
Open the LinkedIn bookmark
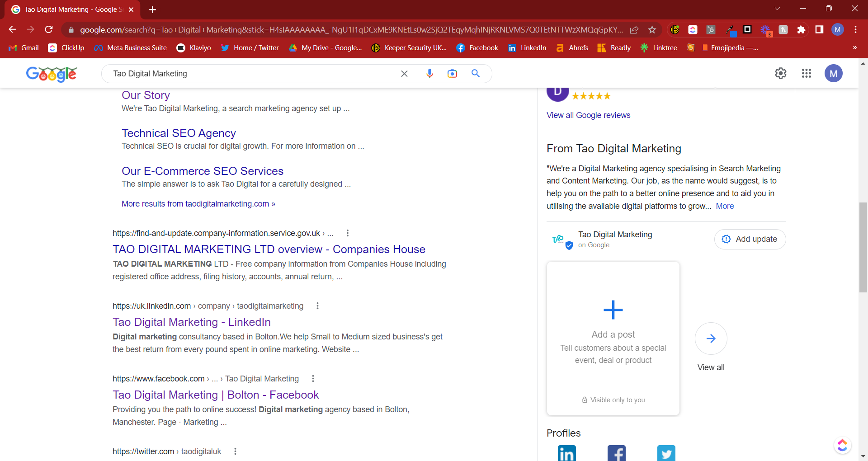click(527, 48)
